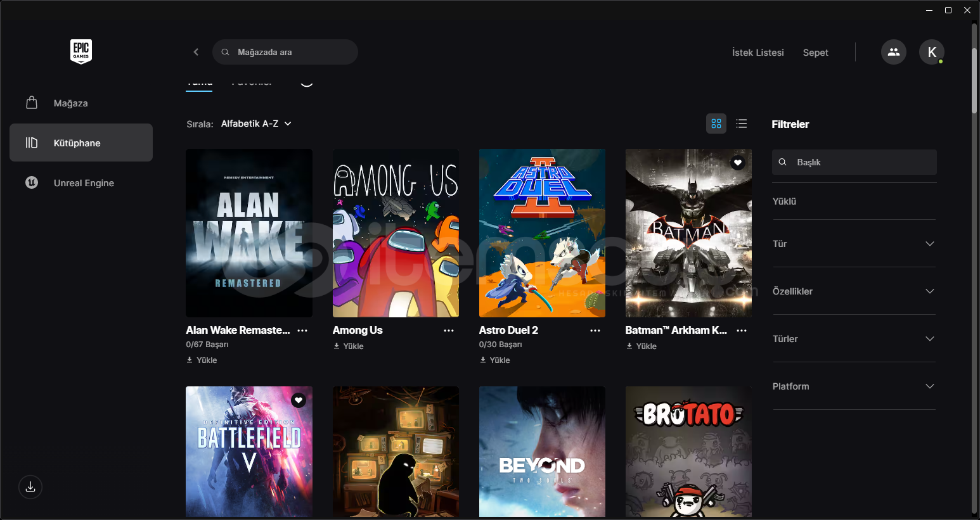Open Astro Duel 2 three-dot menu
Viewport: 980px width, 520px height.
point(595,331)
